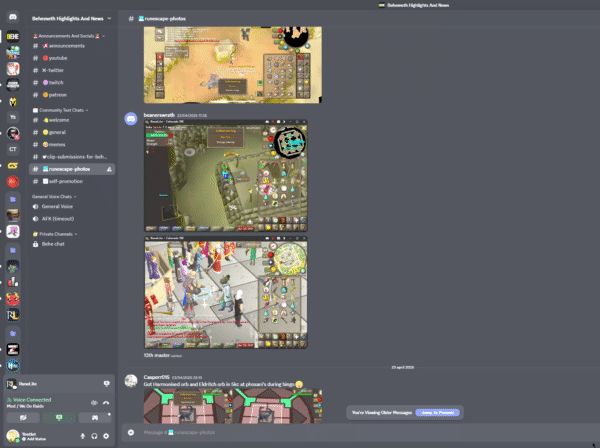The height and width of the screenshot is (448, 600).
Task: Open the memes channel
Action: click(72, 145)
